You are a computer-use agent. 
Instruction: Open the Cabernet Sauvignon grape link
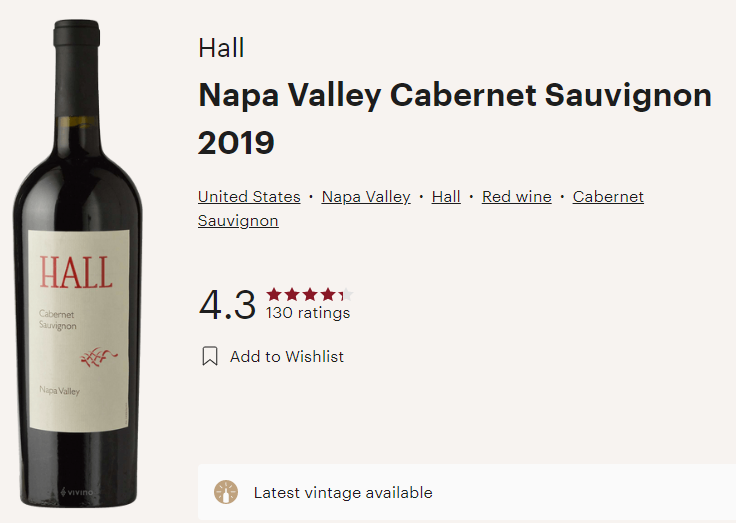pos(608,196)
